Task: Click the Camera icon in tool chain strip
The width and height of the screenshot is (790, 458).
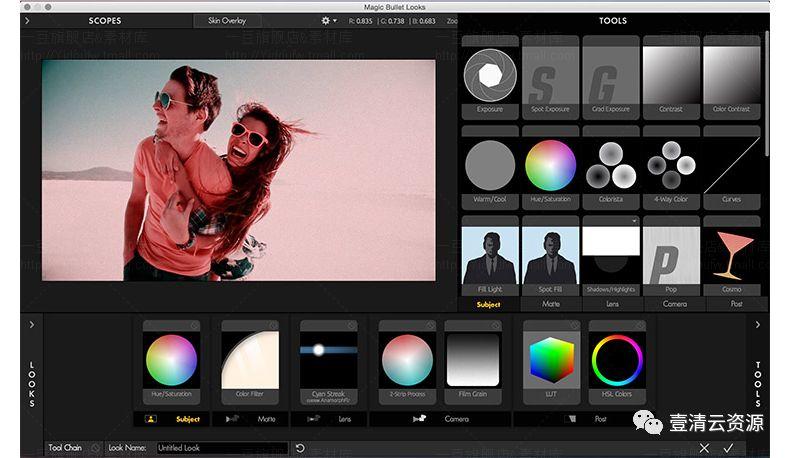Action: pyautogui.click(x=419, y=419)
